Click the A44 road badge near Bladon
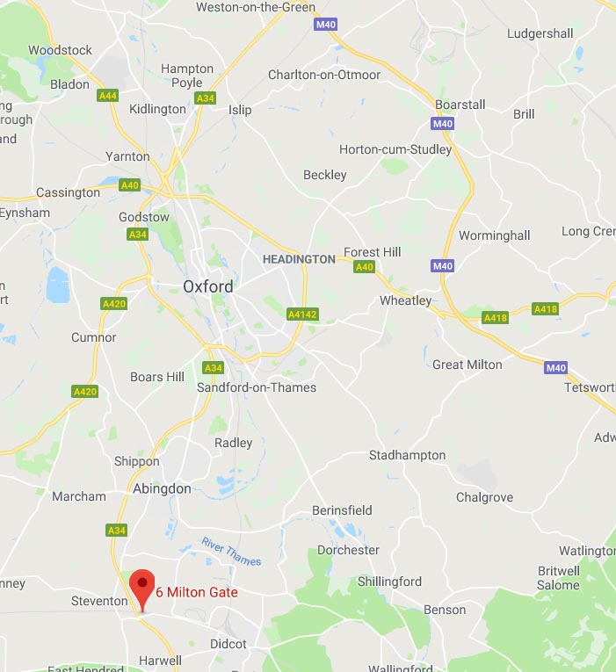The image size is (616, 672). click(x=107, y=96)
